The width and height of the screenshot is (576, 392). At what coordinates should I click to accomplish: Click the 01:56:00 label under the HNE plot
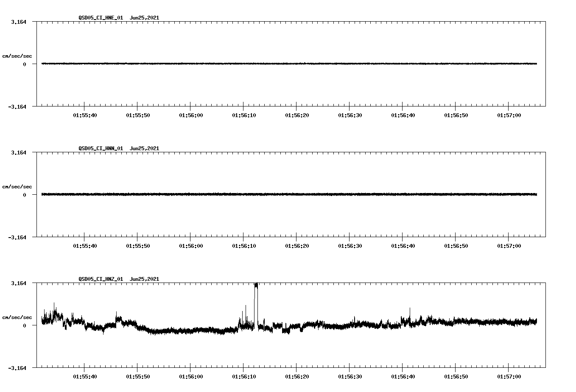(x=190, y=115)
